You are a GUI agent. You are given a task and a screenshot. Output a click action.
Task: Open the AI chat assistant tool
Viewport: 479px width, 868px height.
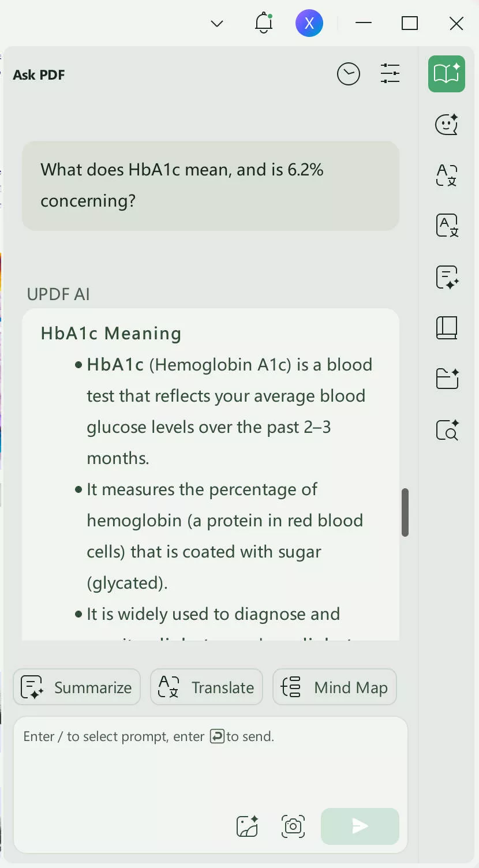[446, 125]
